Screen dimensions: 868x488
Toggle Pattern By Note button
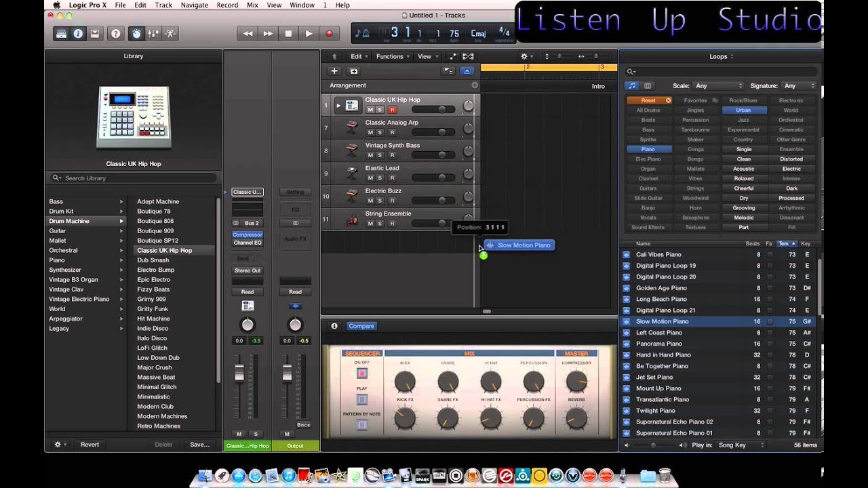click(x=362, y=425)
